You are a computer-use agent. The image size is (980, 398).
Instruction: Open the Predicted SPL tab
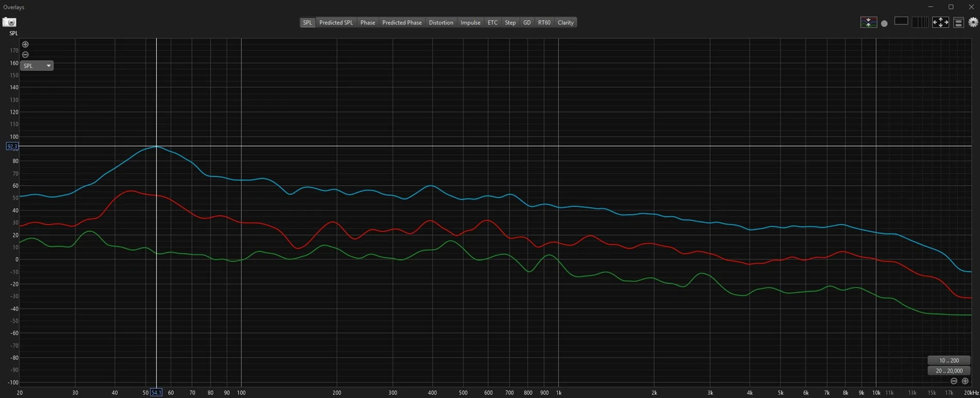(x=336, y=22)
